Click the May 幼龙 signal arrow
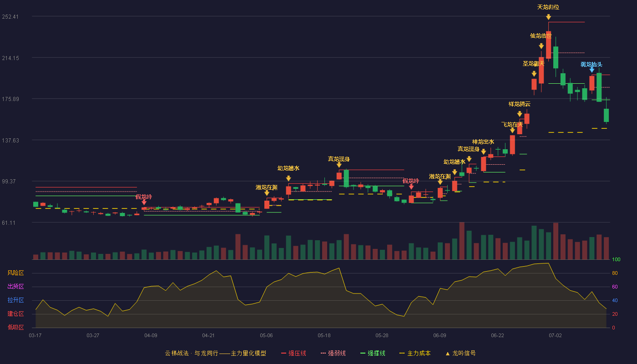This screenshot has width=637, height=364. coord(288,178)
